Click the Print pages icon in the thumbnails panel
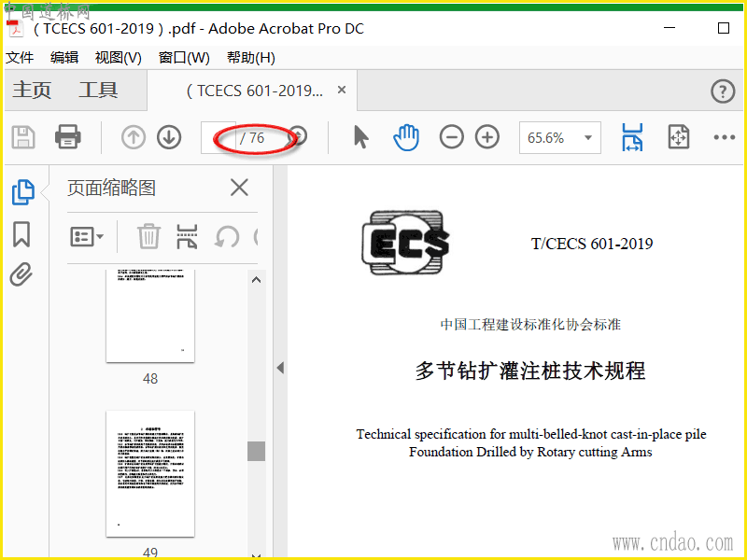747x560 pixels. [187, 236]
